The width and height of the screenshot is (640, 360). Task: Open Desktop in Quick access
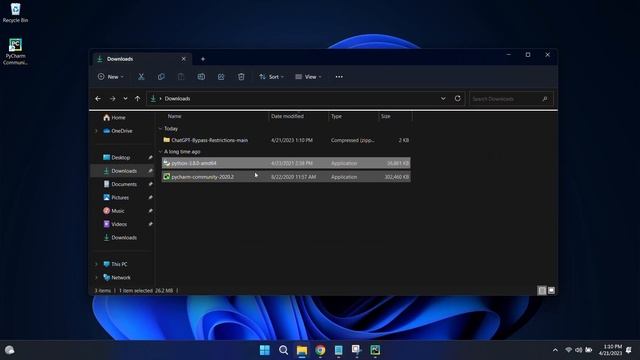pos(122,158)
